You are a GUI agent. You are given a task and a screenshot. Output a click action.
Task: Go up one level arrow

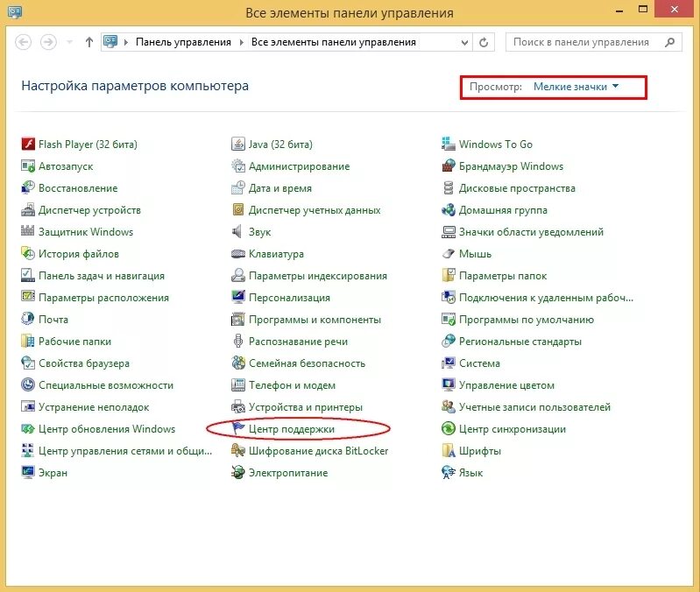[89, 42]
